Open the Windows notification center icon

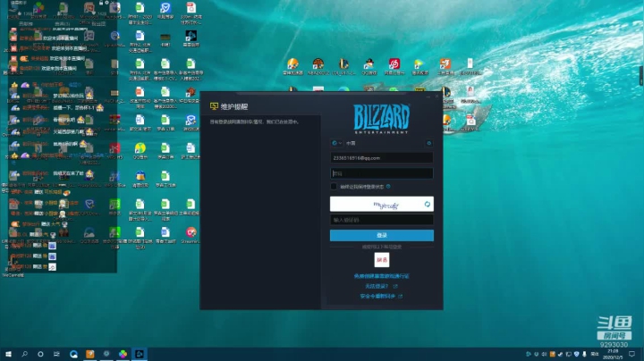631,354
